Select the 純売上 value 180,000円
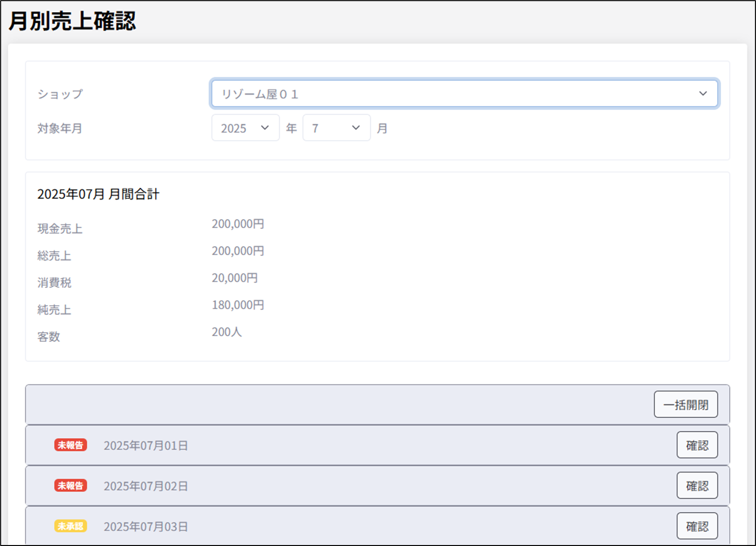 point(238,305)
